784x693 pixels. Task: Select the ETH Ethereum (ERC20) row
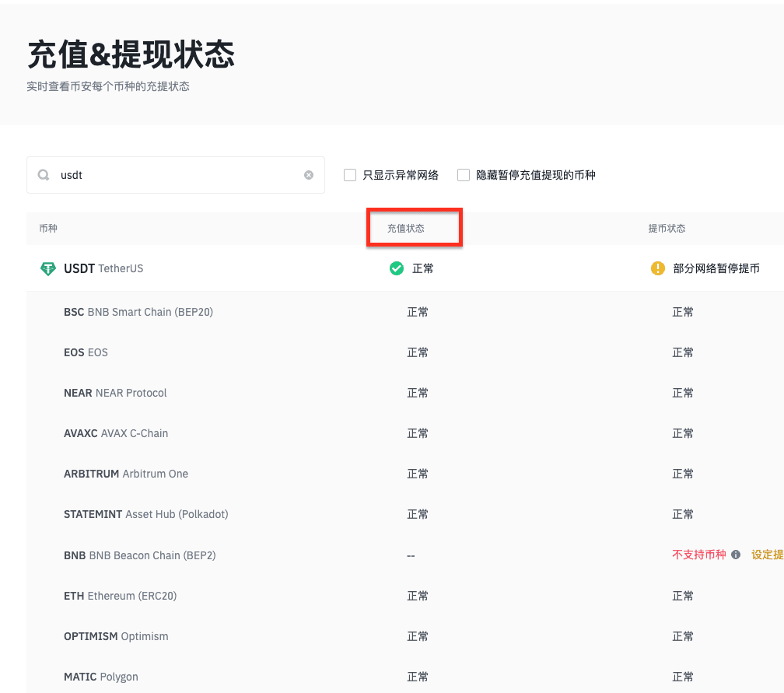(x=405, y=596)
